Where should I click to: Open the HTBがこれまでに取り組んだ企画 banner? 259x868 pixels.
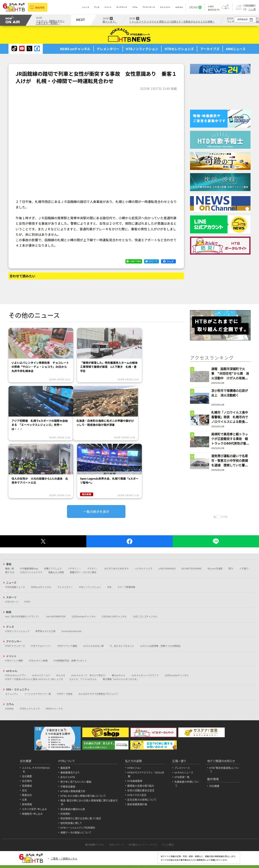tap(220, 325)
